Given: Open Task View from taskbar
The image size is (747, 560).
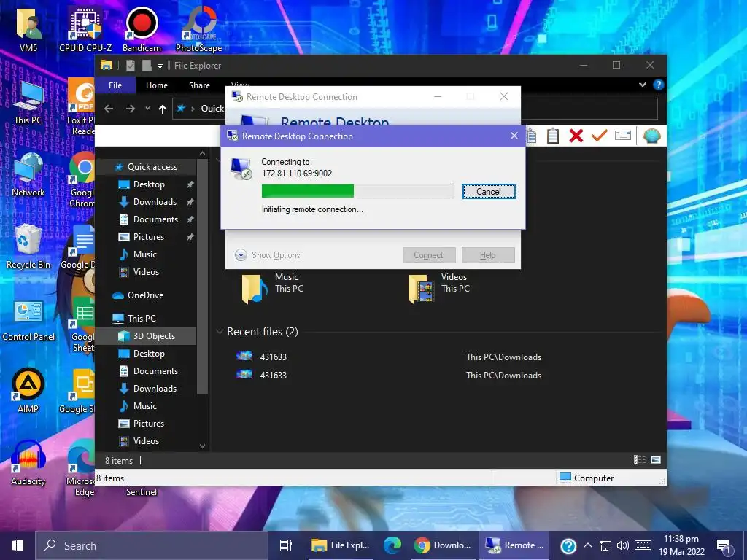Looking at the screenshot, I should pyautogui.click(x=285, y=545).
